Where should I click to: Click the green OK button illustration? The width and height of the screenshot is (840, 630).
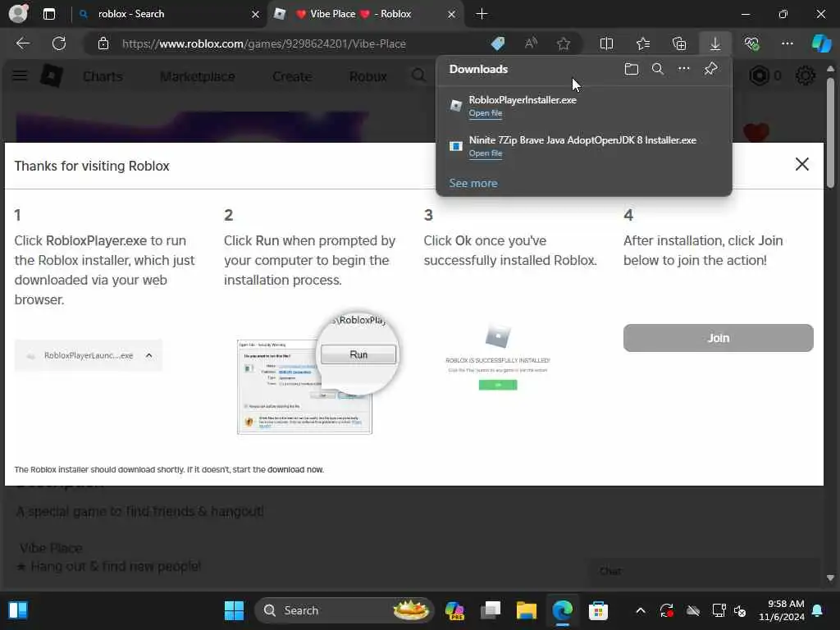click(498, 385)
